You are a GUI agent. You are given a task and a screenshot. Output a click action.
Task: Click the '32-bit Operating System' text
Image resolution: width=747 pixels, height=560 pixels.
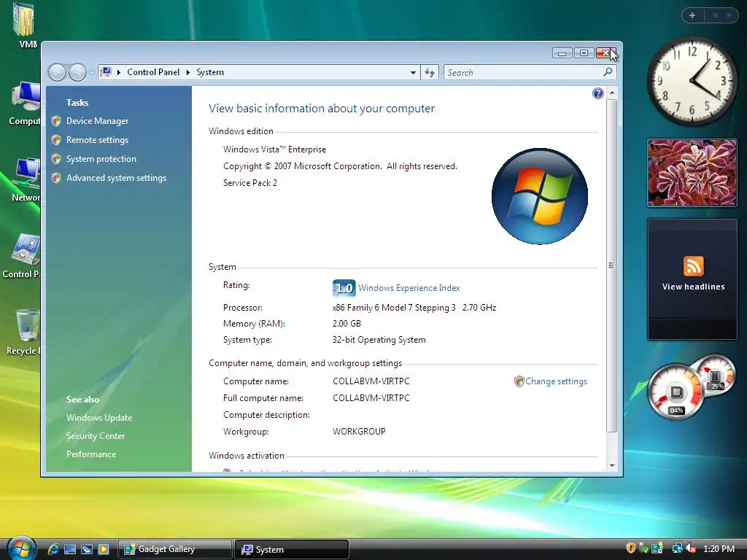379,340
